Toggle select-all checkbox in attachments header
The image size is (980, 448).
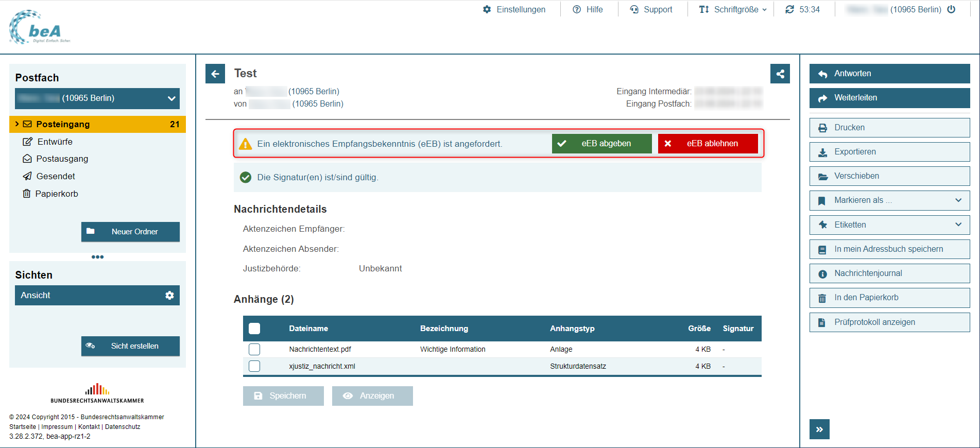254,329
